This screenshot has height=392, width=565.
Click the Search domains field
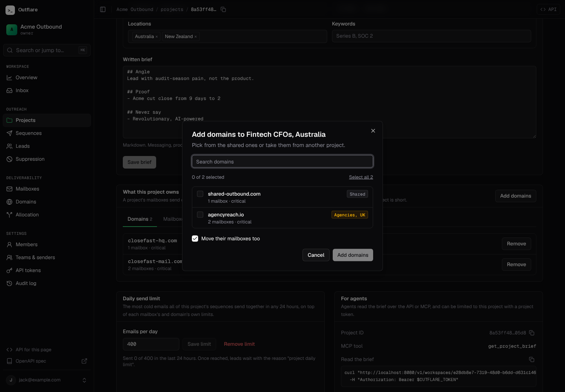(282, 162)
